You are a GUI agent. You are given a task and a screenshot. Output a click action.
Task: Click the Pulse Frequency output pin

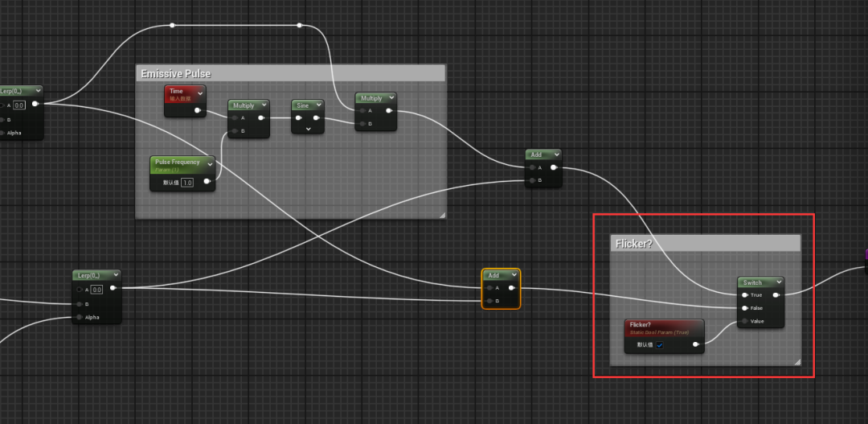point(207,181)
